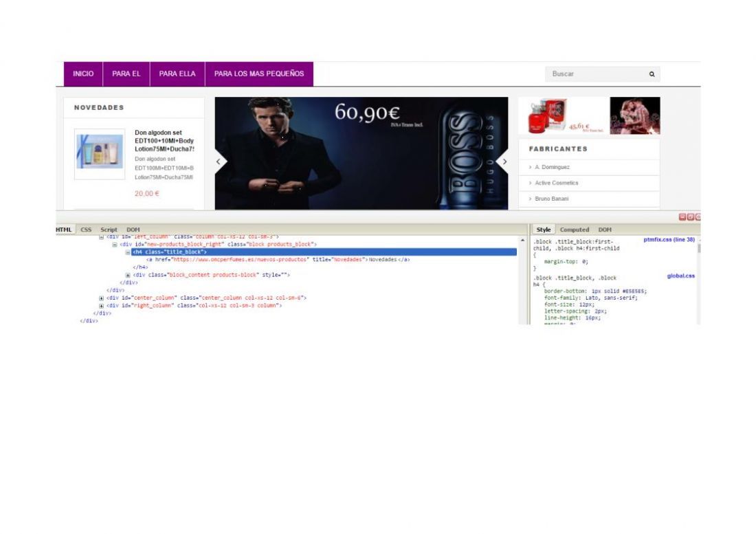Collapse the h4 title_block node

128,252
